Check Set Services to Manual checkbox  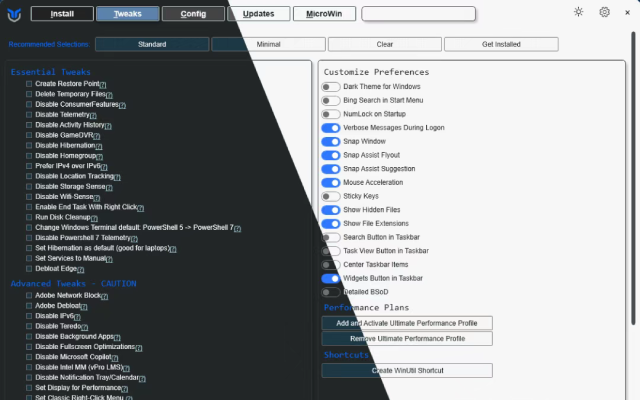click(x=29, y=258)
